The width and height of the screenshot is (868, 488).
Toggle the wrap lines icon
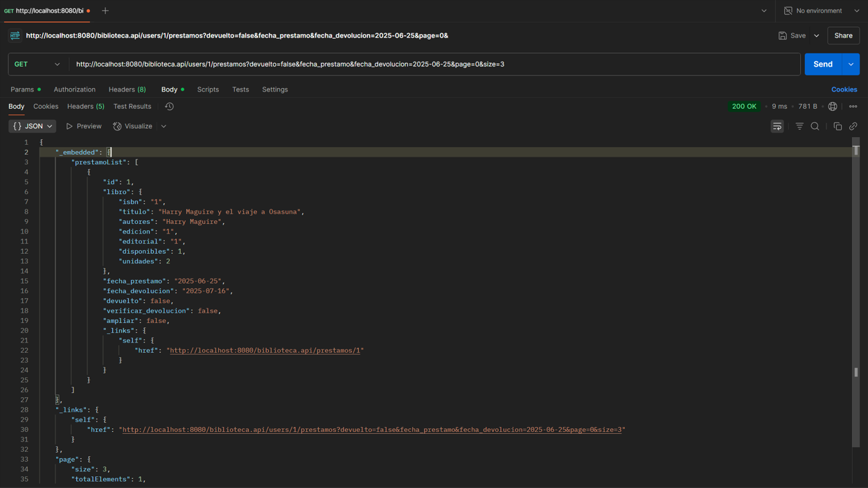(x=777, y=126)
